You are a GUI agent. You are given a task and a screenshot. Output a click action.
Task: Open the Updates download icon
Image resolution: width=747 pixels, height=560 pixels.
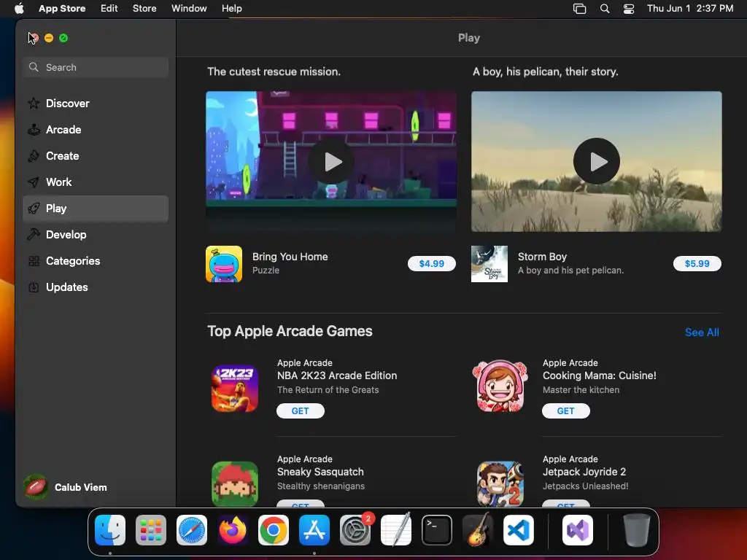(x=34, y=287)
